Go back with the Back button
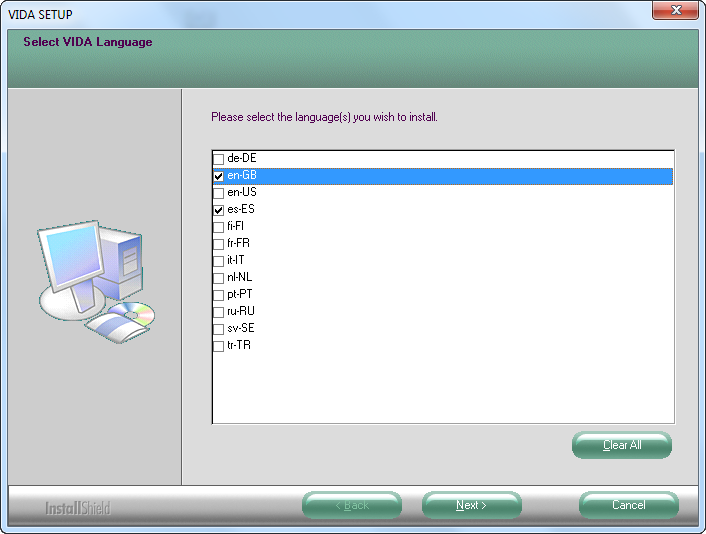The height and width of the screenshot is (534, 706). pyautogui.click(x=352, y=505)
